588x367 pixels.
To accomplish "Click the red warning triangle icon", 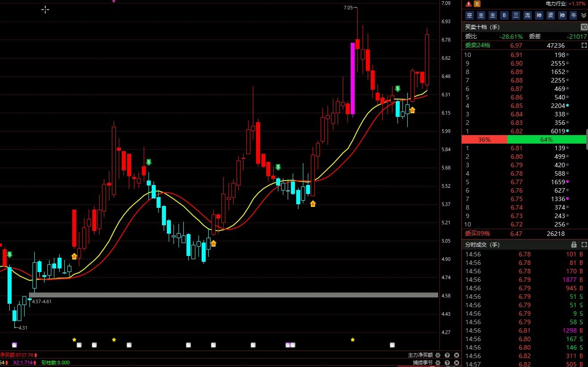I will [468, 4].
